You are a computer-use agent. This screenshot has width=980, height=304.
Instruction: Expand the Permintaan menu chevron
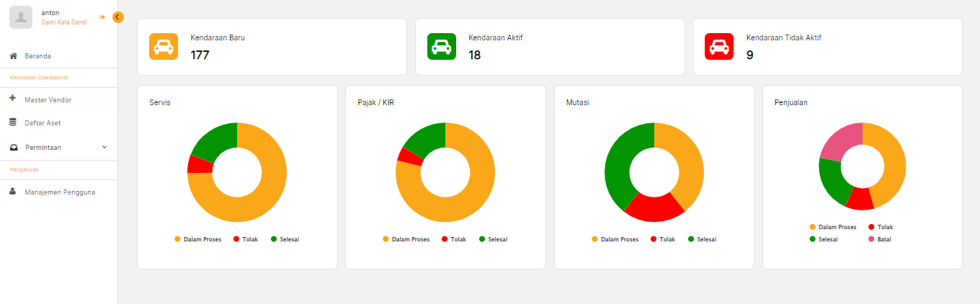104,147
